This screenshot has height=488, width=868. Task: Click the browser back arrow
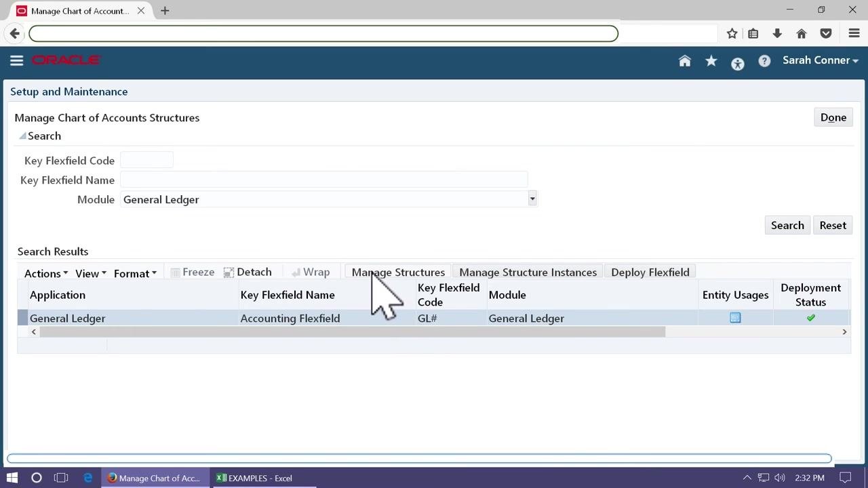[15, 33]
